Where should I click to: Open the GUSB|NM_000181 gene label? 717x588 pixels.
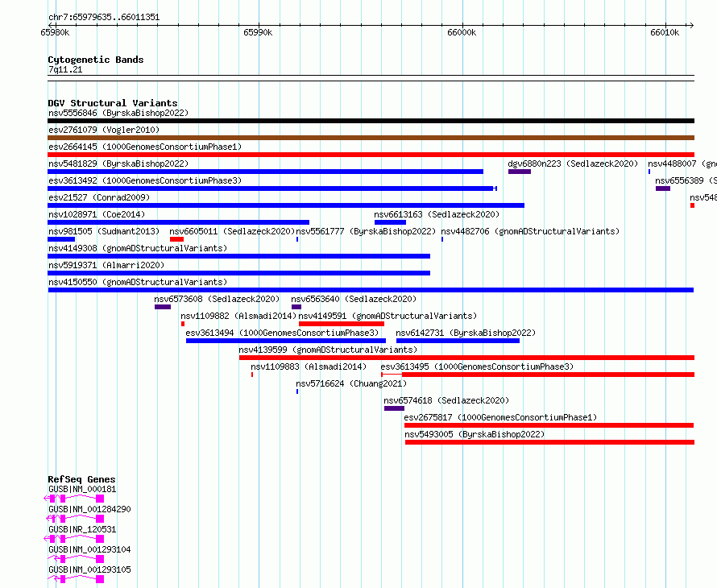point(82,489)
